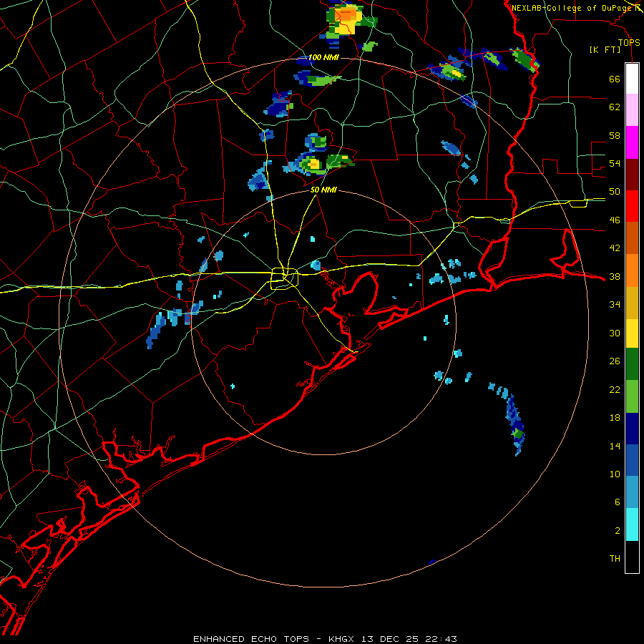Select the '6' legend value
This screenshot has height=644, width=644.
618,502
